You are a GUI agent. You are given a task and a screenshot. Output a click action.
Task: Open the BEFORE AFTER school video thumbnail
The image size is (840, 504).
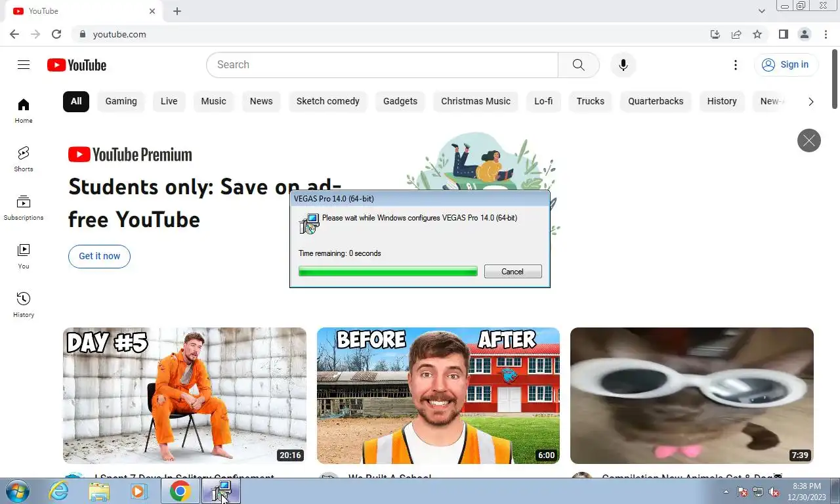438,396
